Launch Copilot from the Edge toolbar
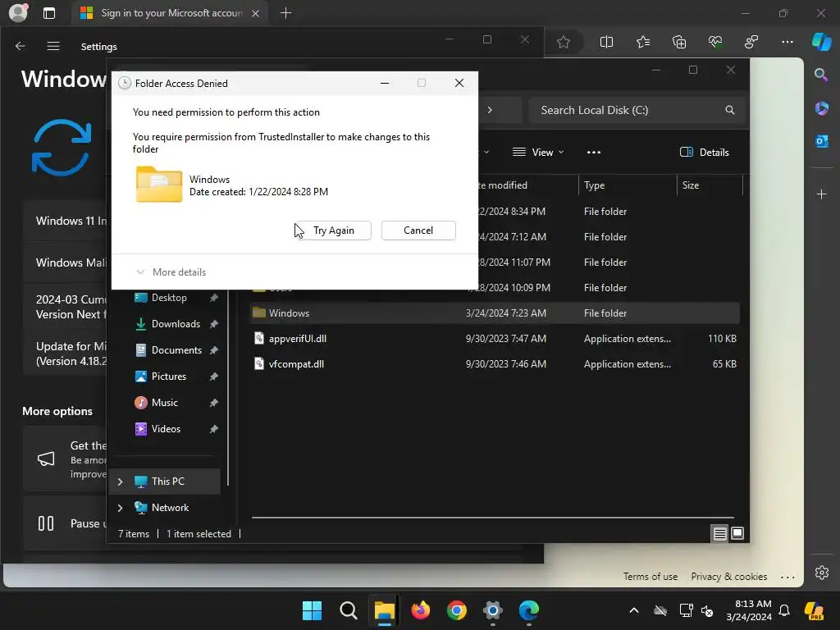 821,42
